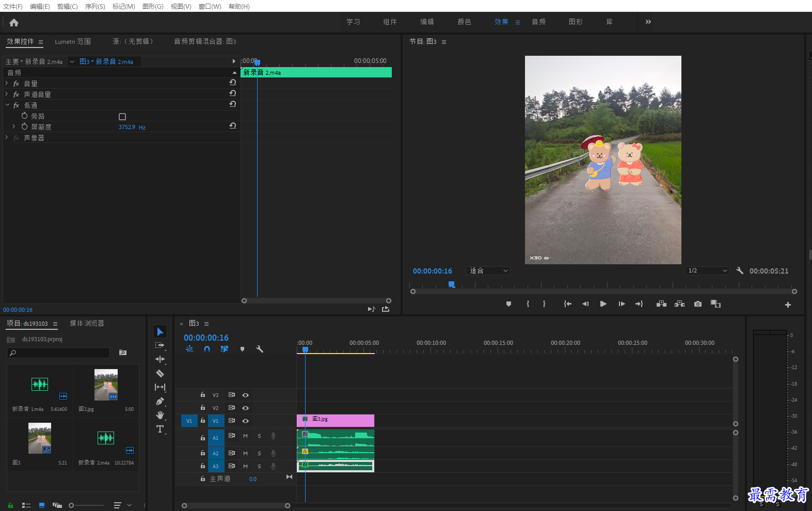The width and height of the screenshot is (812, 511).
Task: Select the Razor tool
Action: (x=160, y=373)
